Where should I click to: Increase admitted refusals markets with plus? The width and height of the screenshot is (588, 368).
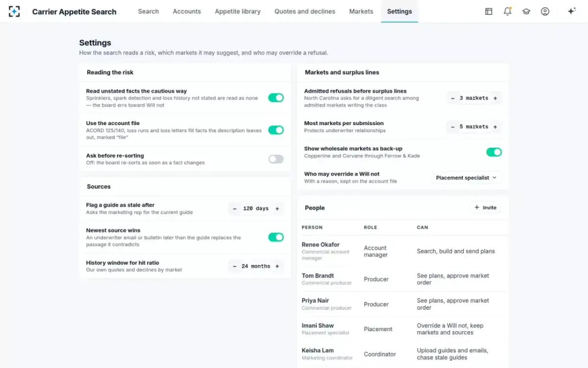pos(495,98)
